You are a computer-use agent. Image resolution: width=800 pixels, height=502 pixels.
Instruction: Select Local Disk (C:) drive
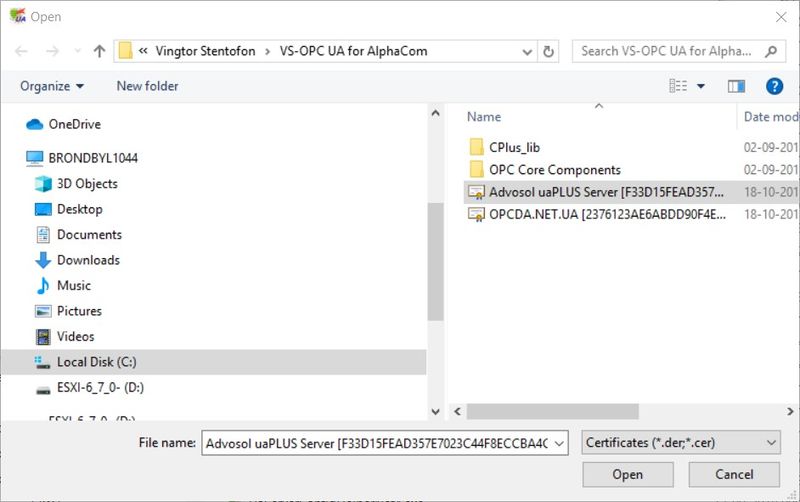[x=96, y=362]
